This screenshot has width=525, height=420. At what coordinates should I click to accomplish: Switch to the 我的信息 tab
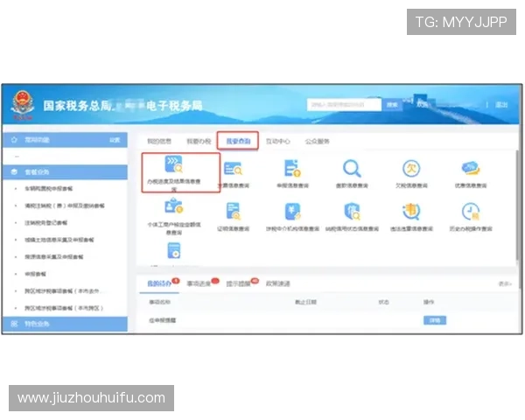[159, 141]
